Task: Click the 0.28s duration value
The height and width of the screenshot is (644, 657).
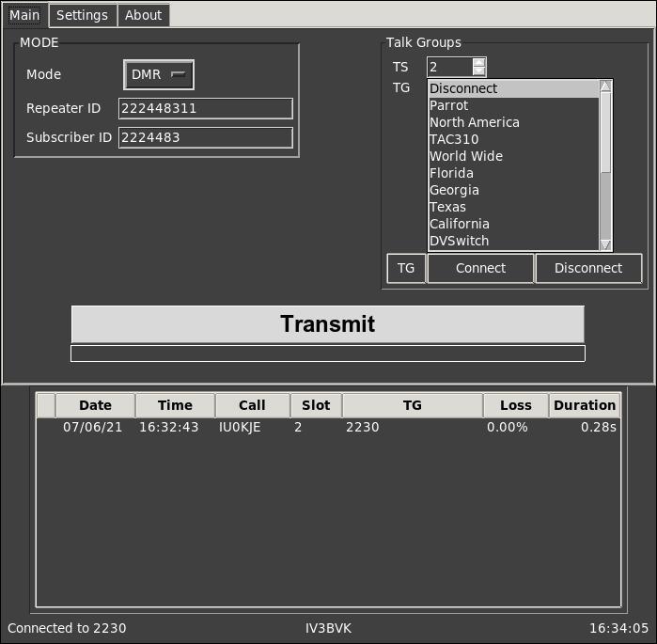Action: point(599,428)
